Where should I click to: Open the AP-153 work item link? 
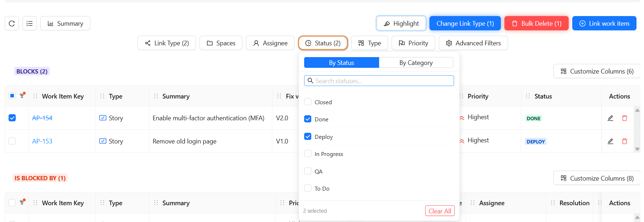click(x=42, y=141)
